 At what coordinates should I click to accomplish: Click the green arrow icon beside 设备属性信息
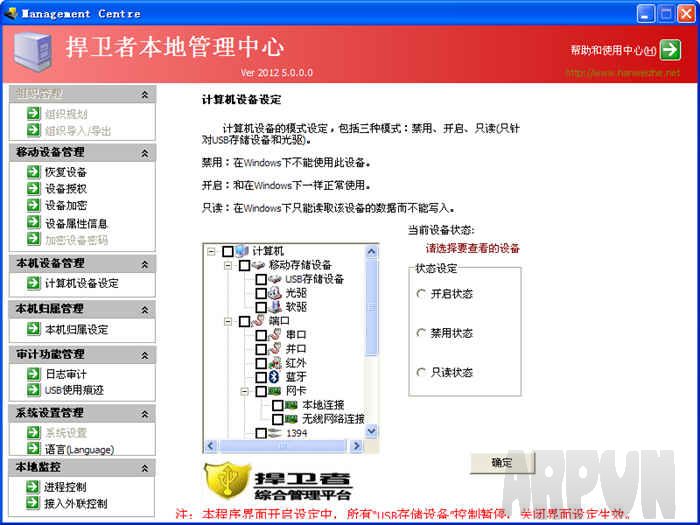(x=33, y=222)
